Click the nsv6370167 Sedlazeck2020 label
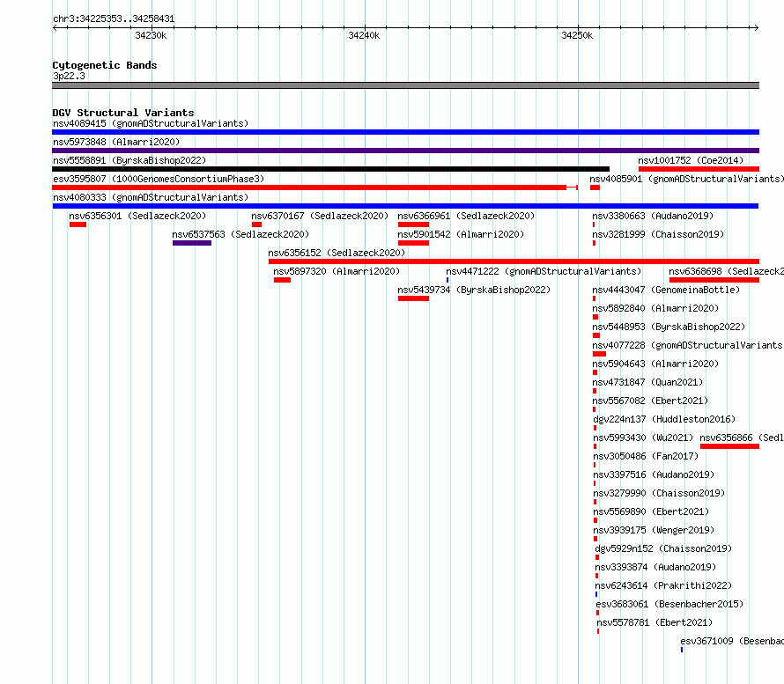 click(x=320, y=216)
